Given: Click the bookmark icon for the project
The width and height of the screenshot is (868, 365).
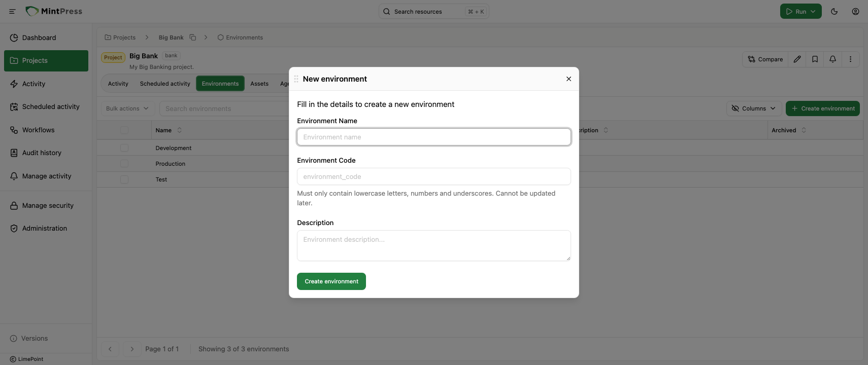Looking at the screenshot, I should 815,59.
